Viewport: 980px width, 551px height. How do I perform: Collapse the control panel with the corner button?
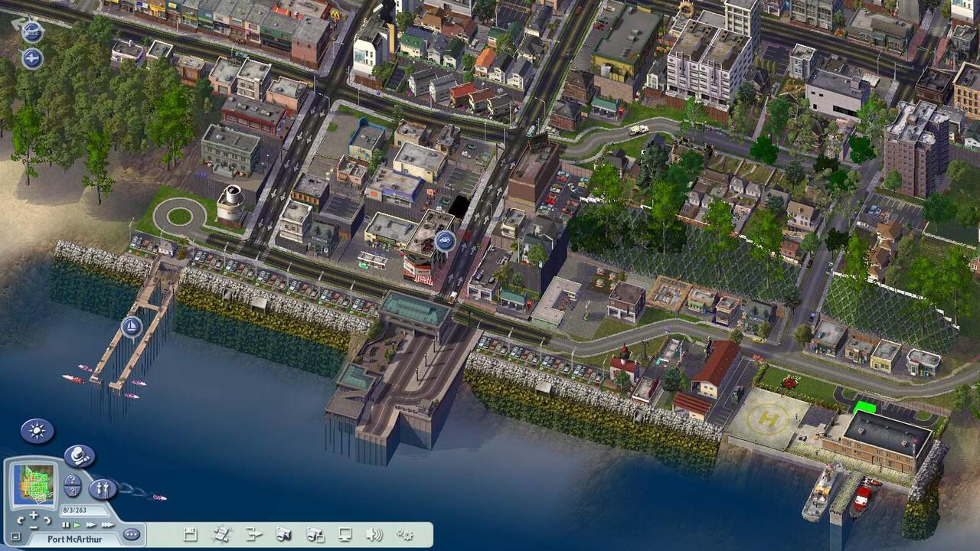15,535
